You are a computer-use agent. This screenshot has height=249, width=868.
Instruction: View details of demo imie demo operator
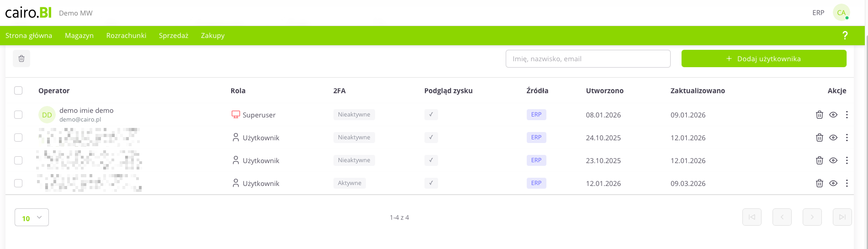[833, 115]
